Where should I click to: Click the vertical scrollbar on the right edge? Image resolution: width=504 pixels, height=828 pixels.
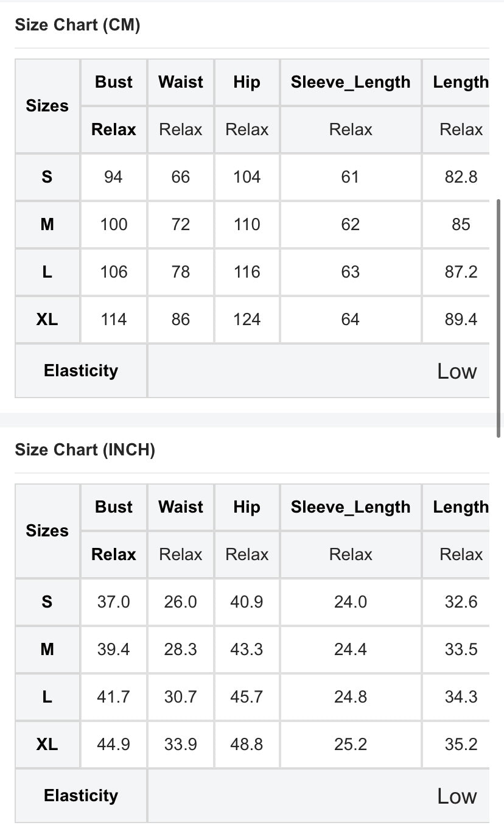click(x=499, y=317)
